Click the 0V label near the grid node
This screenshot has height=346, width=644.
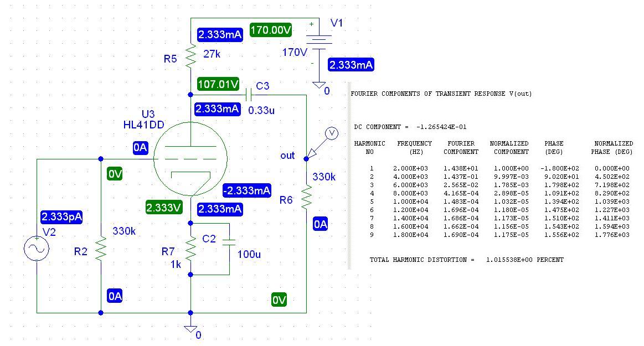coord(115,174)
